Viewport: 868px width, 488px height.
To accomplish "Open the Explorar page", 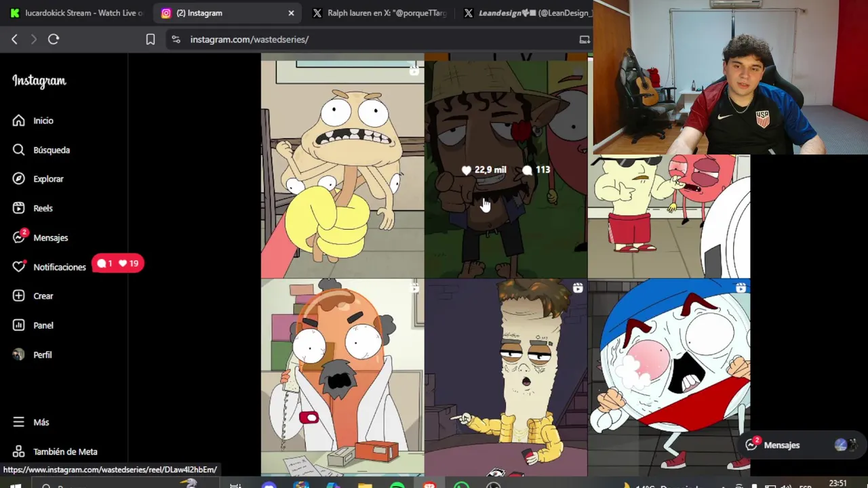I will point(38,179).
